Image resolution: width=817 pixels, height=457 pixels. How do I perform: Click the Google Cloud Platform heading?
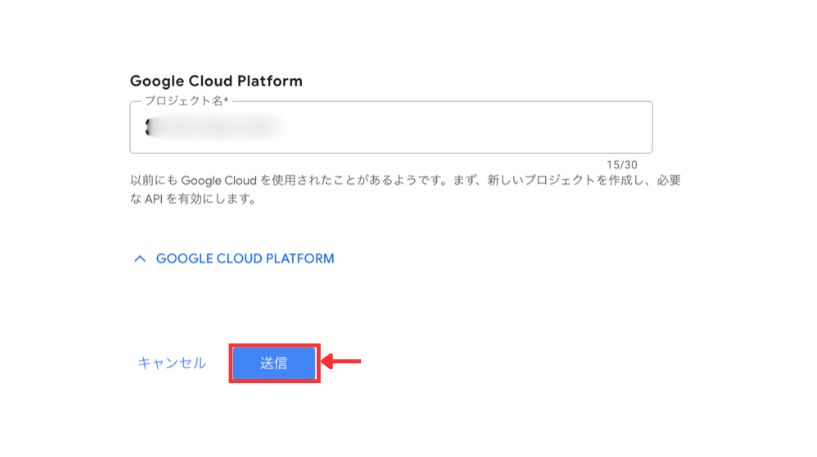click(216, 81)
